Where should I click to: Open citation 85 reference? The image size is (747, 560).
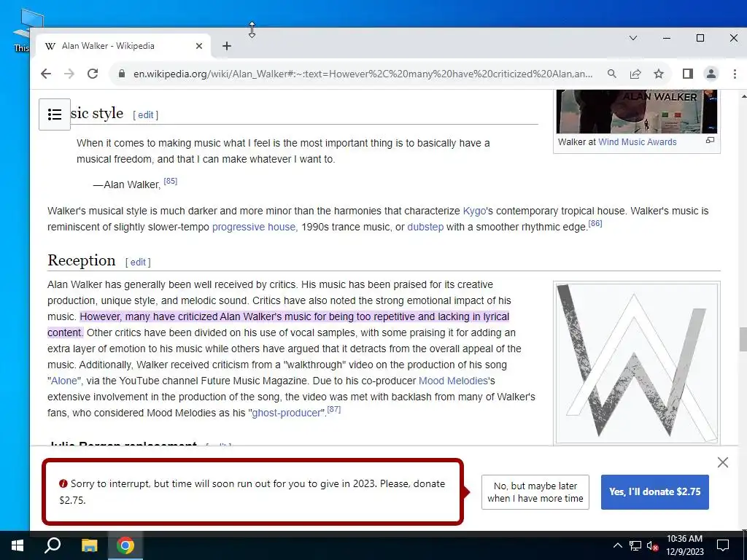click(x=170, y=181)
